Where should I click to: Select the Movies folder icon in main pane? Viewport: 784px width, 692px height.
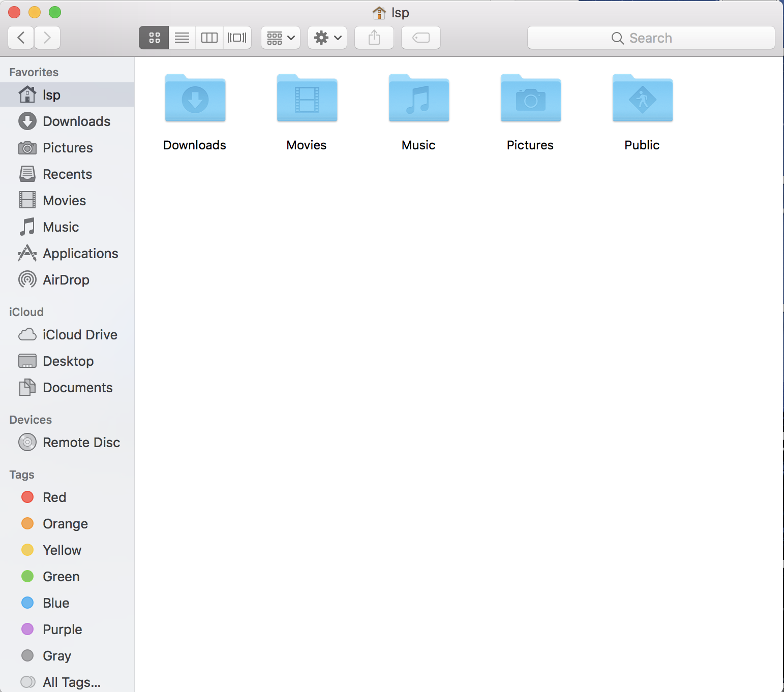tap(307, 98)
